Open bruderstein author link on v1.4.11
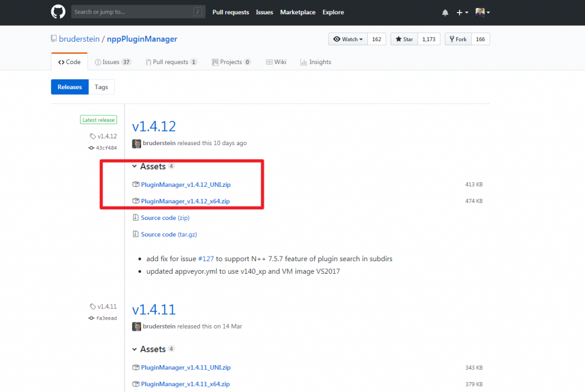 [x=159, y=326]
